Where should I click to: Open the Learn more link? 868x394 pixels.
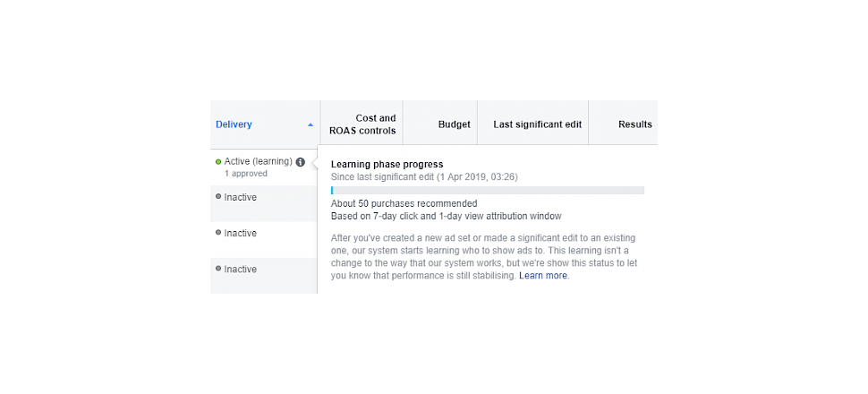(543, 276)
